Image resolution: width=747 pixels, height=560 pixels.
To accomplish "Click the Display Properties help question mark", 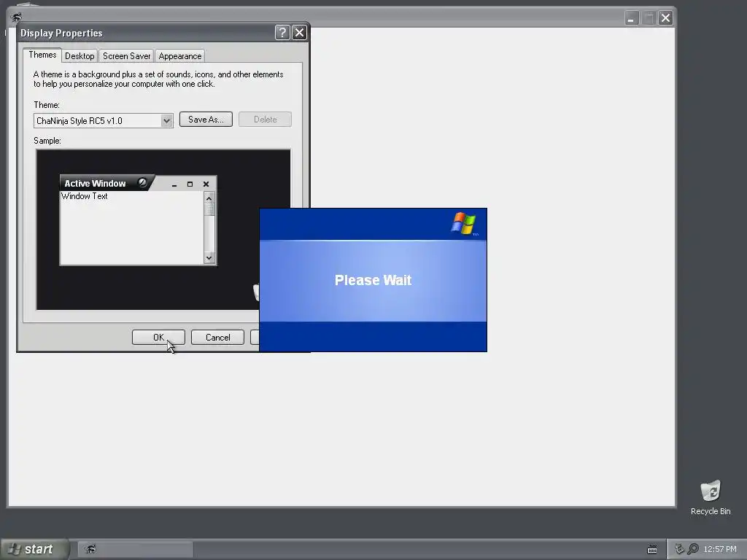I will (x=282, y=32).
